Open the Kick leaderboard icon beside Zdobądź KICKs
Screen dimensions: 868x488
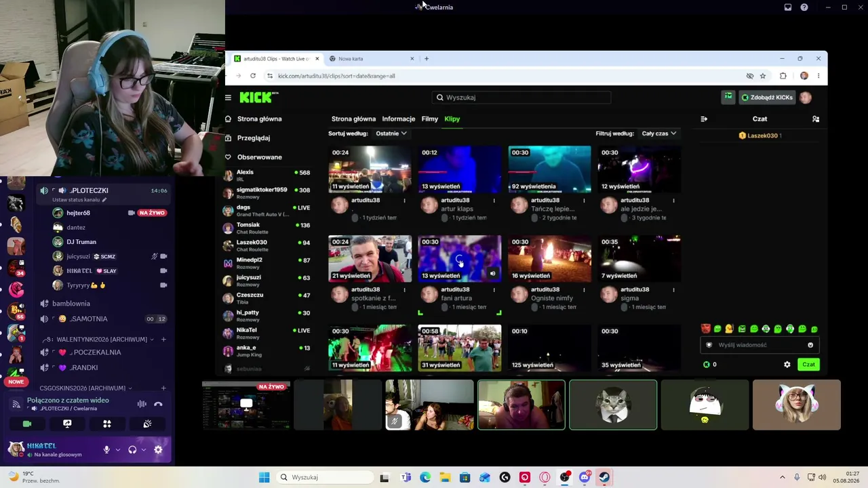pyautogui.click(x=728, y=97)
